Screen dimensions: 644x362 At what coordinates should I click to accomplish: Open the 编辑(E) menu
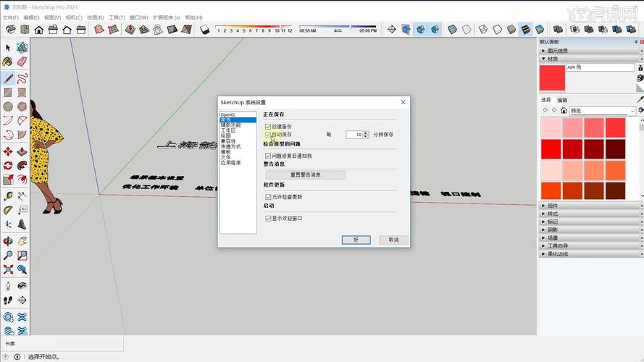click(31, 17)
